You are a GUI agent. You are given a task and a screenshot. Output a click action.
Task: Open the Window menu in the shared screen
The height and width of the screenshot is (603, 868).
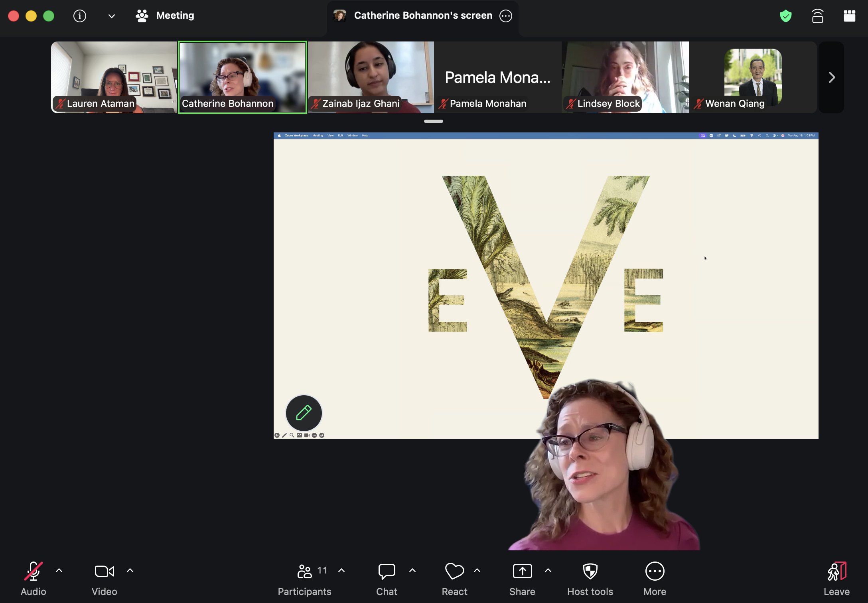pyautogui.click(x=352, y=136)
